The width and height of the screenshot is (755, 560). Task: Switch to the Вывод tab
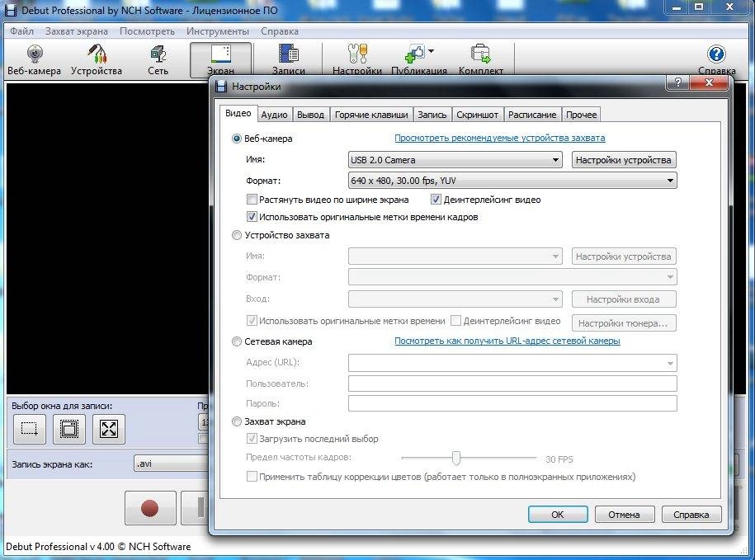(x=310, y=115)
